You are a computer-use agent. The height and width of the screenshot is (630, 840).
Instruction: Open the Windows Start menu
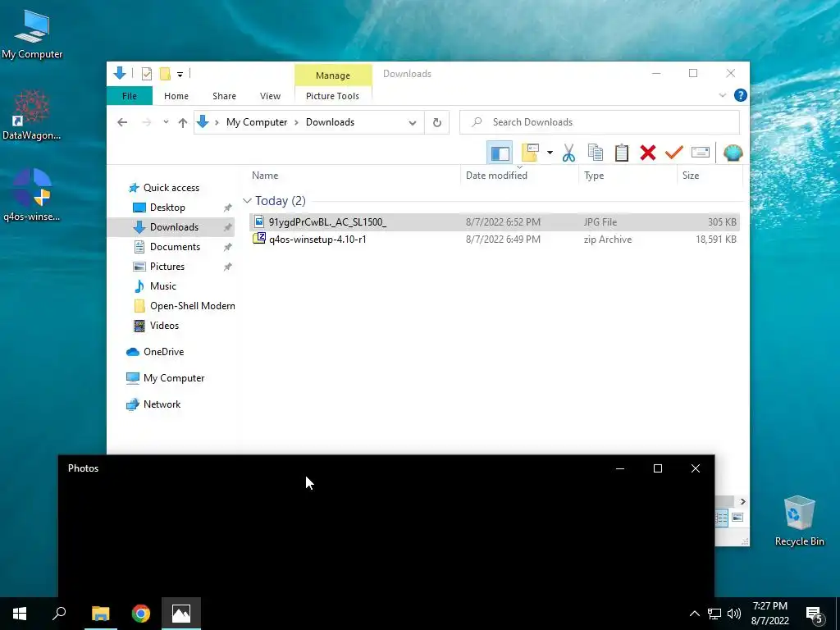click(x=20, y=614)
